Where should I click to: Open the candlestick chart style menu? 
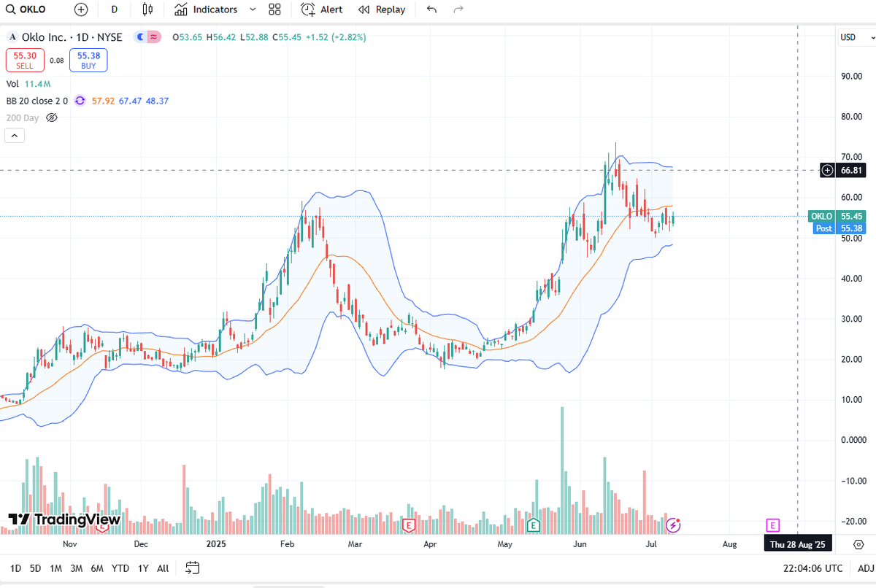[x=148, y=9]
